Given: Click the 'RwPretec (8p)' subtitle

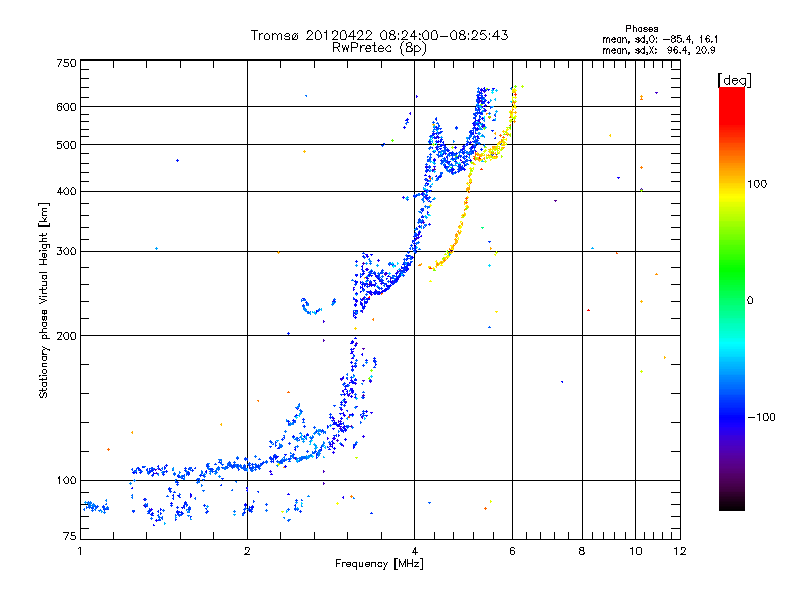Looking at the screenshot, I should click(x=379, y=48).
